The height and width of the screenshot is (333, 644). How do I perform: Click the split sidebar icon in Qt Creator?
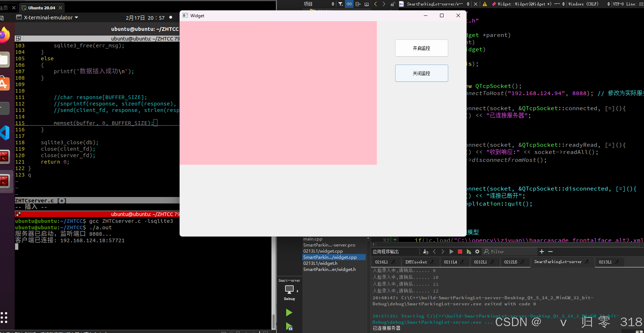coord(358,4)
